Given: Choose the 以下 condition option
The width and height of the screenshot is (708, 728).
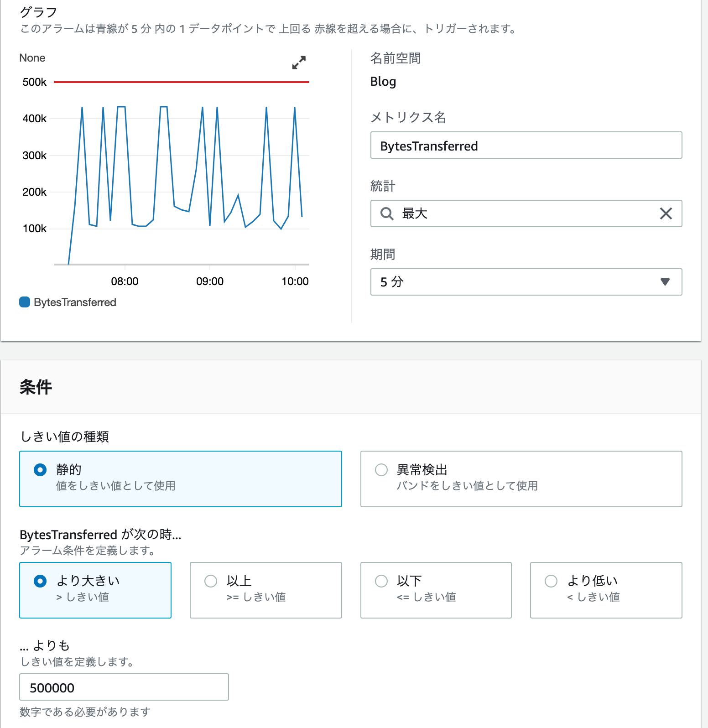Looking at the screenshot, I should click(436, 590).
